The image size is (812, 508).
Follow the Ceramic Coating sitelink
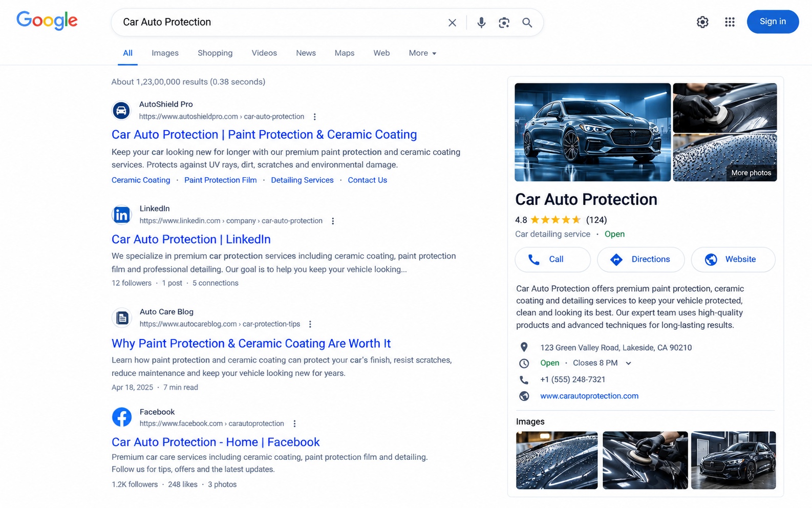click(x=141, y=180)
